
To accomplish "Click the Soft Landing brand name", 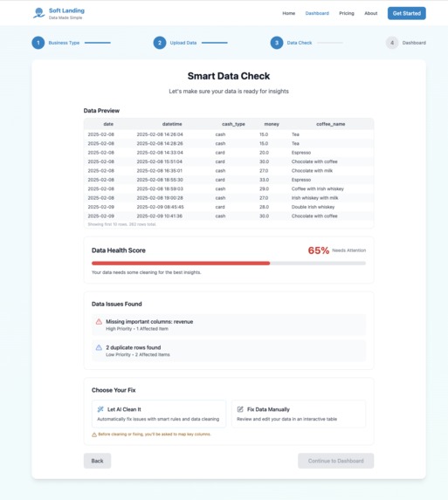I will [66, 10].
